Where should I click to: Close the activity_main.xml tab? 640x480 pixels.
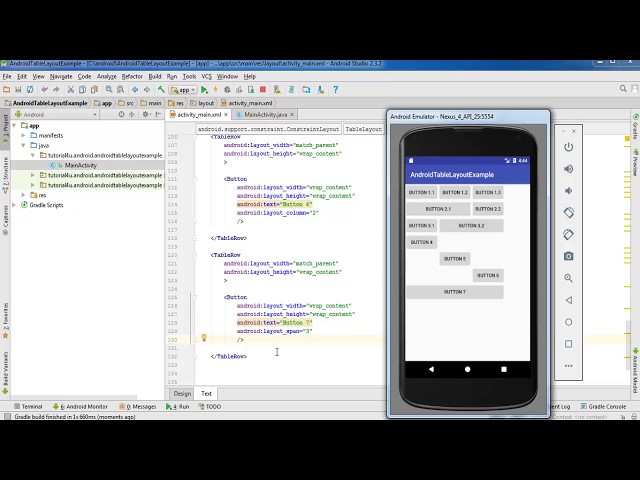(x=226, y=115)
